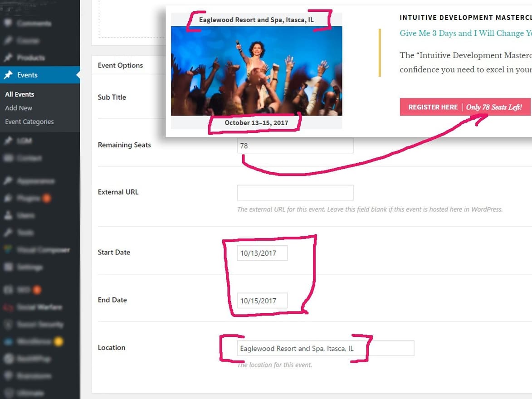This screenshot has width=532, height=399.
Task: Open the Plugins icon in sidebar
Action: pos(8,198)
